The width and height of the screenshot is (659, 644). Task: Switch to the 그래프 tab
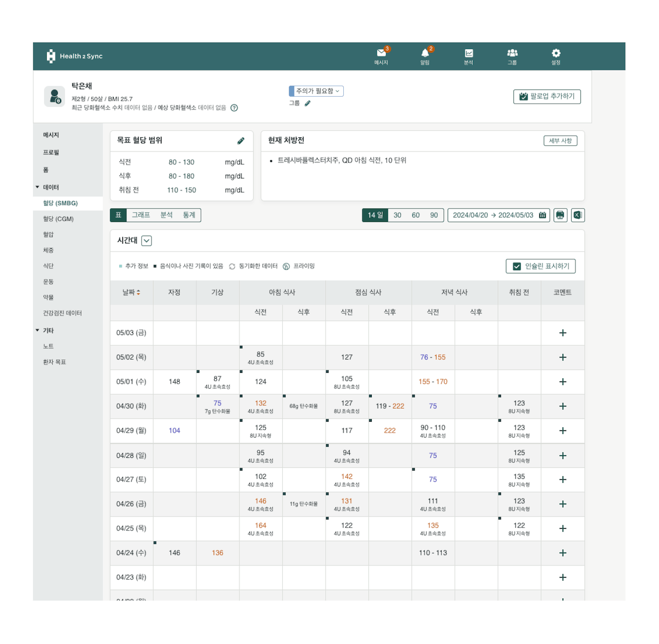pyautogui.click(x=141, y=215)
